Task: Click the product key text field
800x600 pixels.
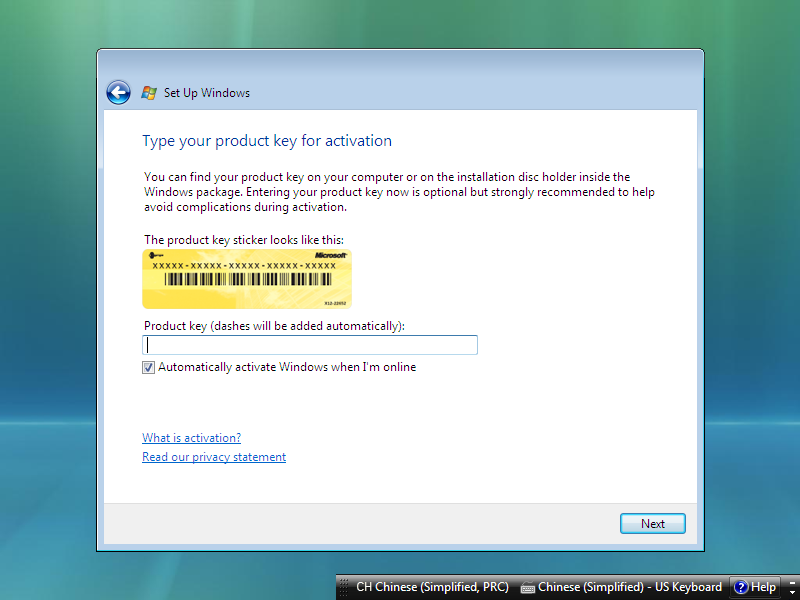Action: (310, 345)
